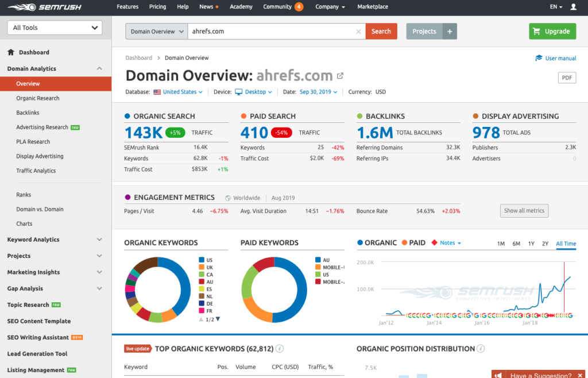Click the Desktop monitor icon

[x=238, y=92]
